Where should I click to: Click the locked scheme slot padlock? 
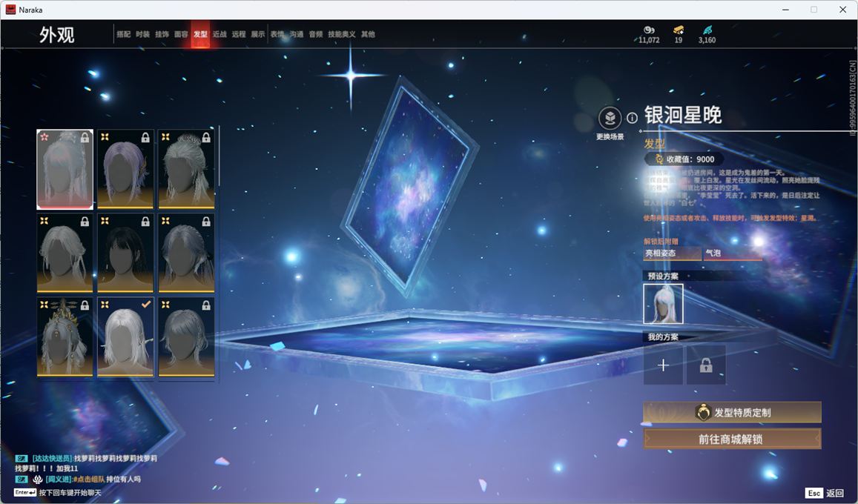[x=705, y=365]
